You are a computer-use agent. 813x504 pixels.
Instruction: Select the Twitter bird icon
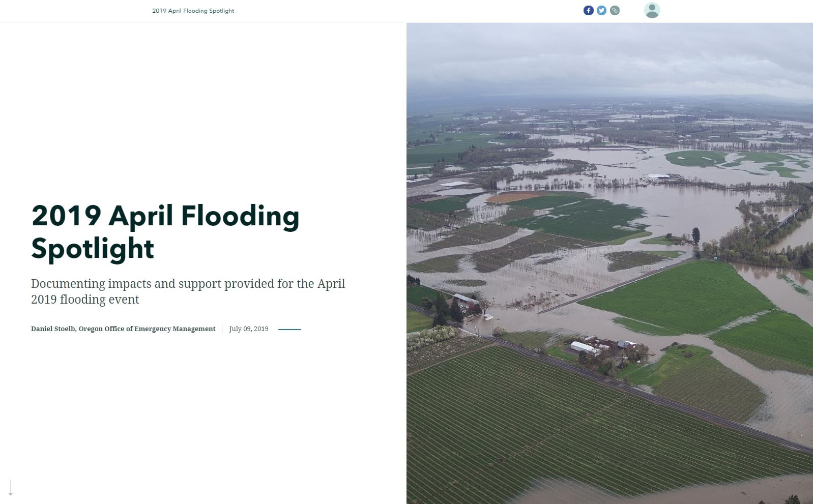click(x=601, y=10)
